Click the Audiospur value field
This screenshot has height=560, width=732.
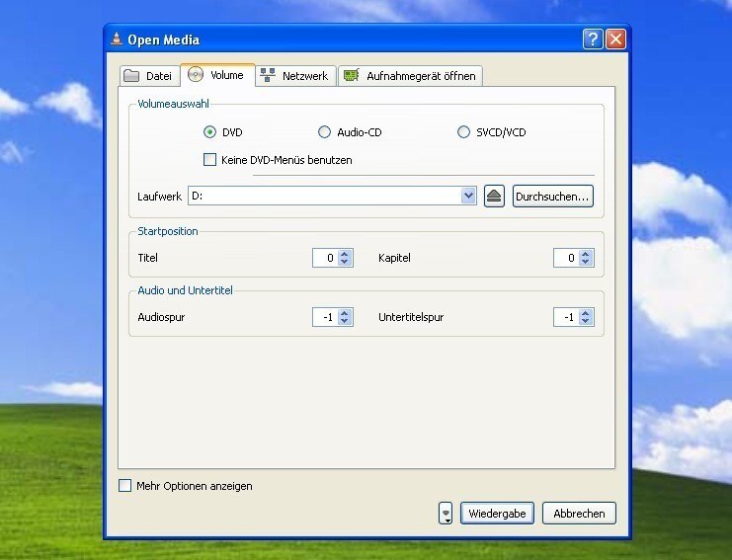(x=324, y=317)
